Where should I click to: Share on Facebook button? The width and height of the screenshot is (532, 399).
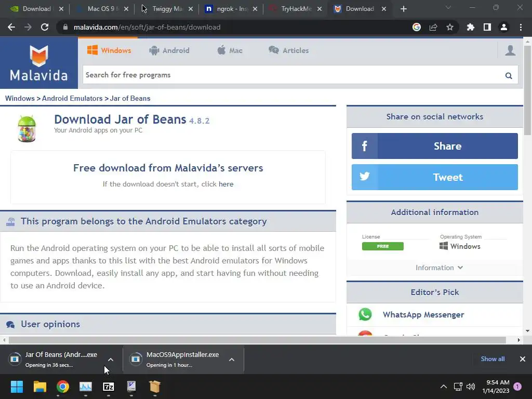pos(435,146)
